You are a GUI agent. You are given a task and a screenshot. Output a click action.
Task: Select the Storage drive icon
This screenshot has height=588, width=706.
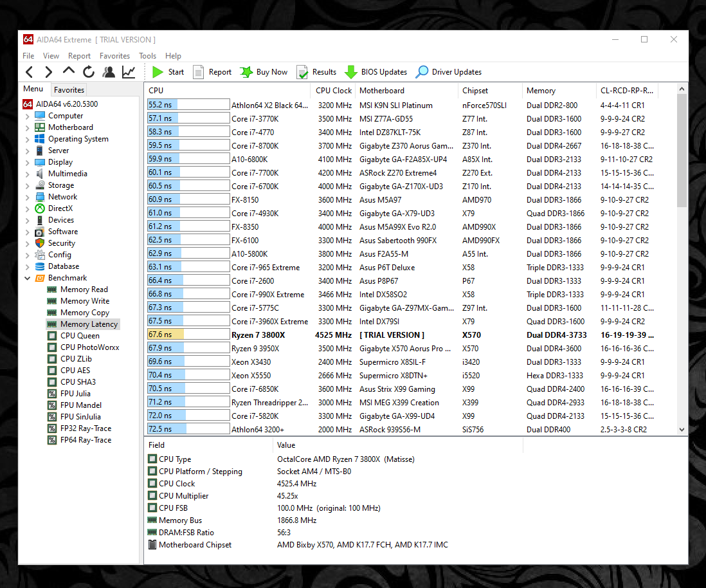coord(40,185)
